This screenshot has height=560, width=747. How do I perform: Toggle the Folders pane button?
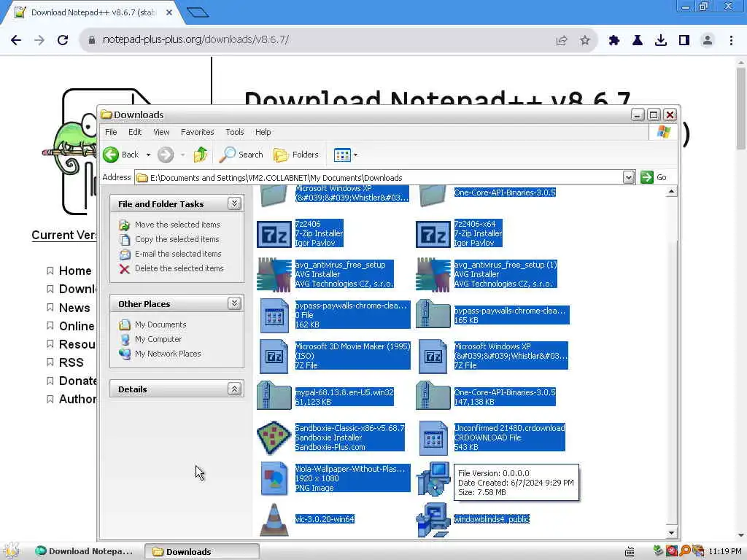click(296, 155)
